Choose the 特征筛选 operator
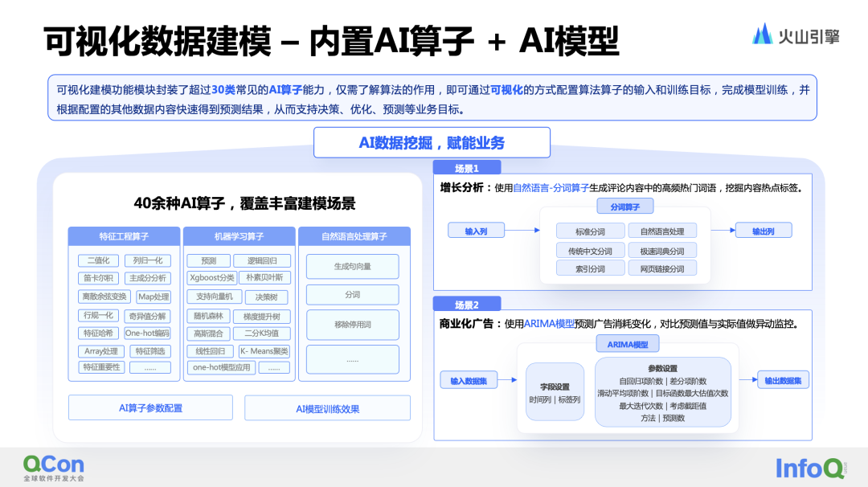The height and width of the screenshot is (487, 868). [150, 351]
